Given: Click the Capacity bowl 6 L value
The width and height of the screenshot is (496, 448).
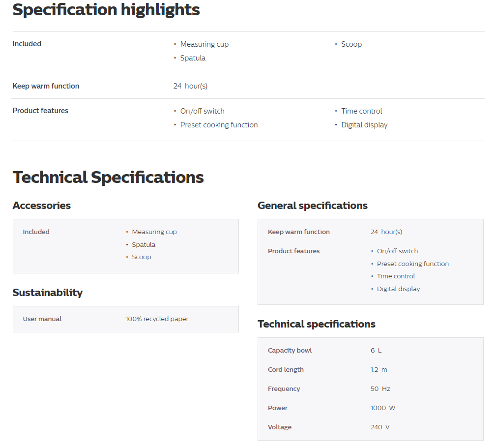Looking at the screenshot, I should pyautogui.click(x=376, y=350).
